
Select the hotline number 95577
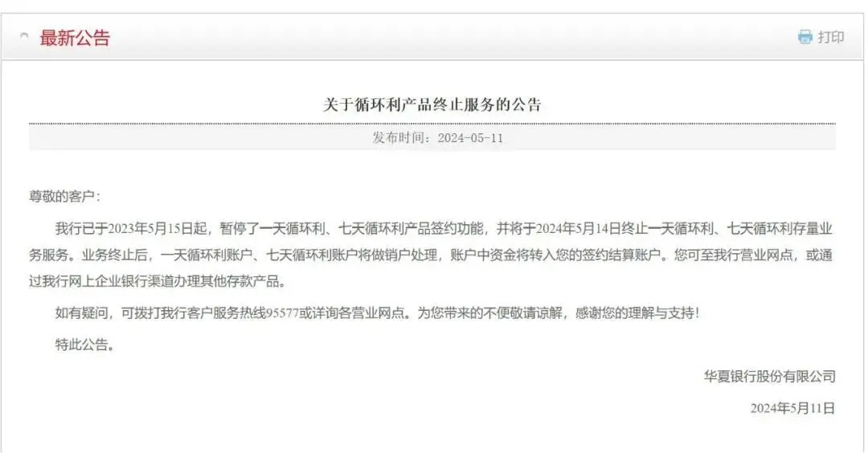(x=282, y=313)
